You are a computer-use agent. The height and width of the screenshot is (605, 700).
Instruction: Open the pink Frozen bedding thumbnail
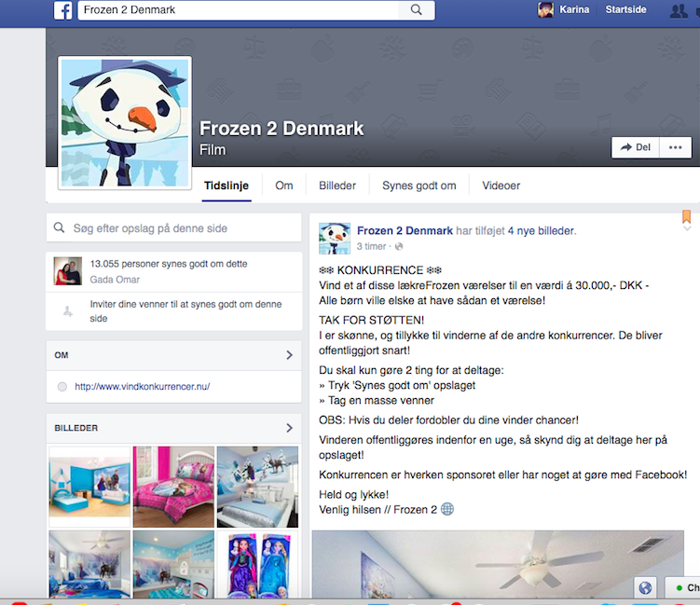[173, 488]
